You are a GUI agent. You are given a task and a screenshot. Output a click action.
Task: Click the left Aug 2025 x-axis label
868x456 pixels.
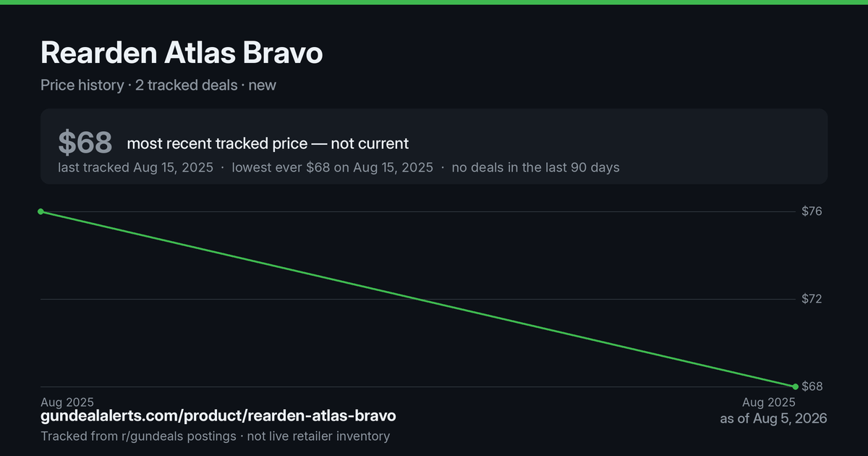[x=67, y=402]
